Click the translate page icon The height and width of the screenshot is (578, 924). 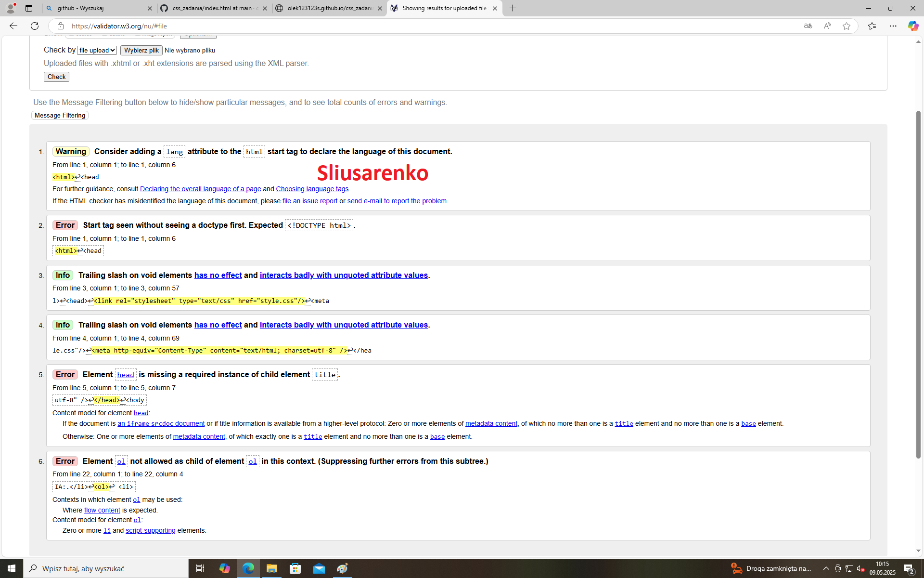808,26
